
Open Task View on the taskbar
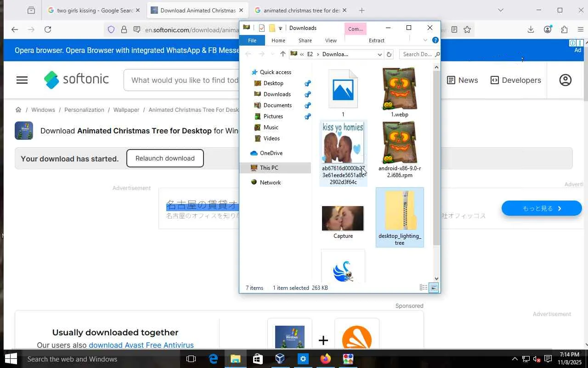click(191, 359)
